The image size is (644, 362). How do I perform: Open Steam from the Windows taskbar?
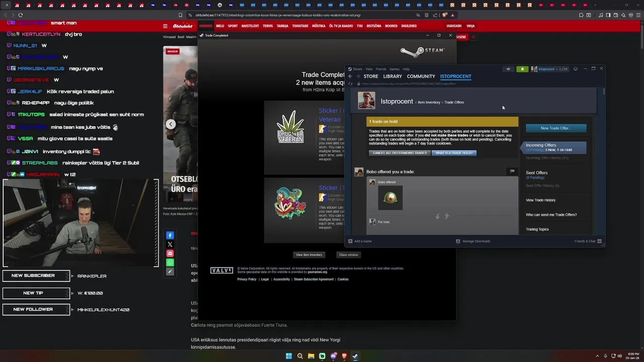tap(355, 356)
